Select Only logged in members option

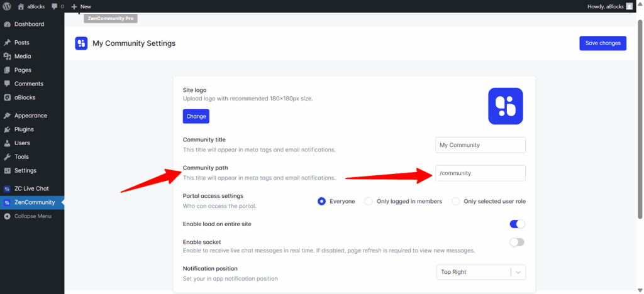pos(369,201)
